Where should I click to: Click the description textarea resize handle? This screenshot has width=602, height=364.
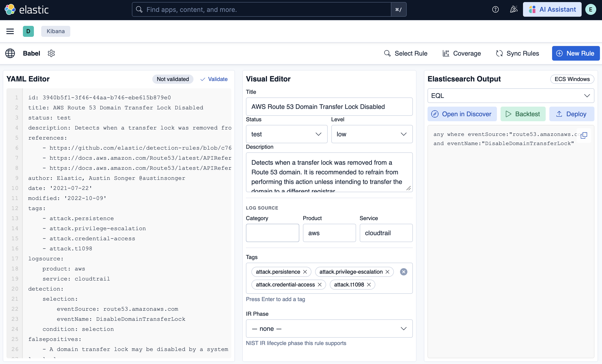408,188
